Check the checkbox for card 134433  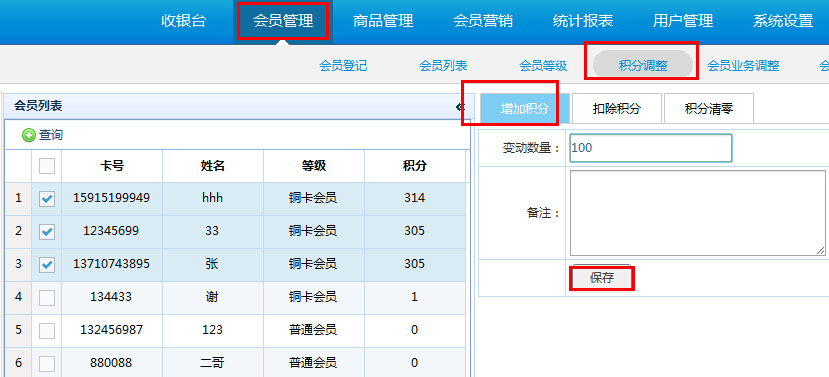(x=47, y=298)
